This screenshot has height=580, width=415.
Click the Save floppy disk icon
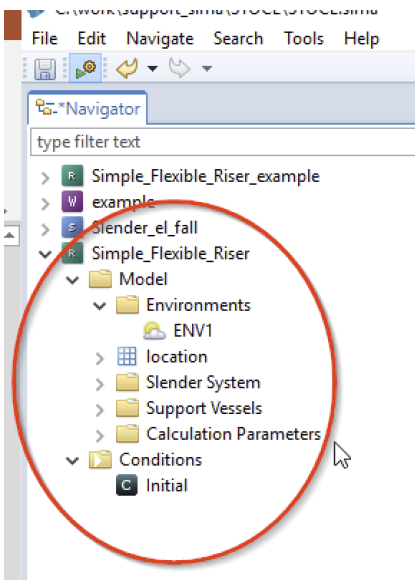[x=45, y=69]
